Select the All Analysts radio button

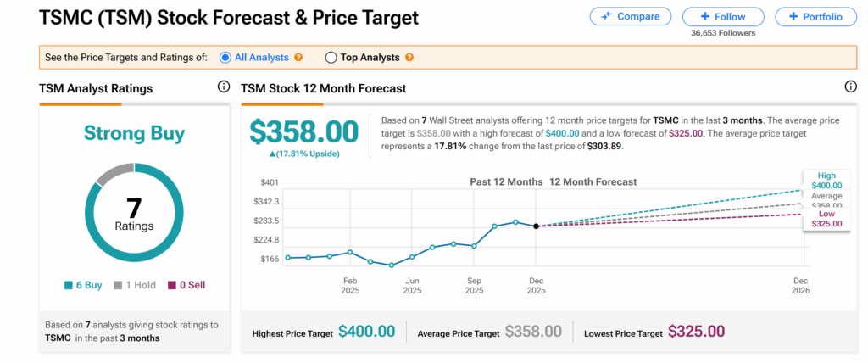tap(225, 58)
